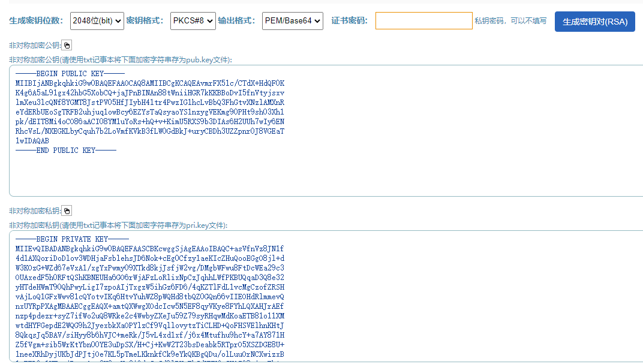Click the public key line lwIDAQAB

click(32, 141)
